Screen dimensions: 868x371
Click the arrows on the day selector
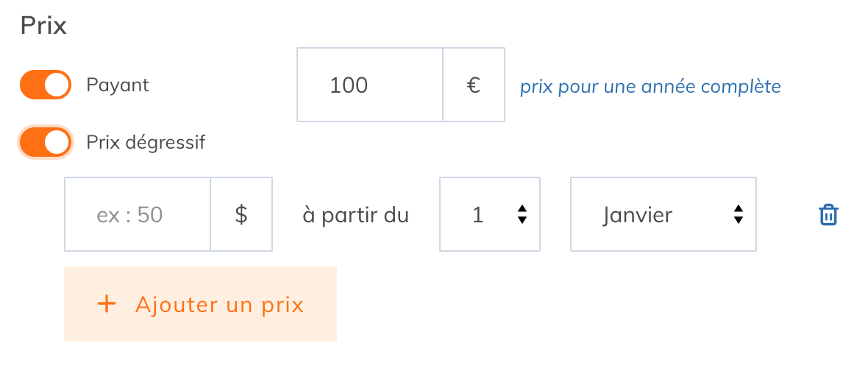click(522, 214)
